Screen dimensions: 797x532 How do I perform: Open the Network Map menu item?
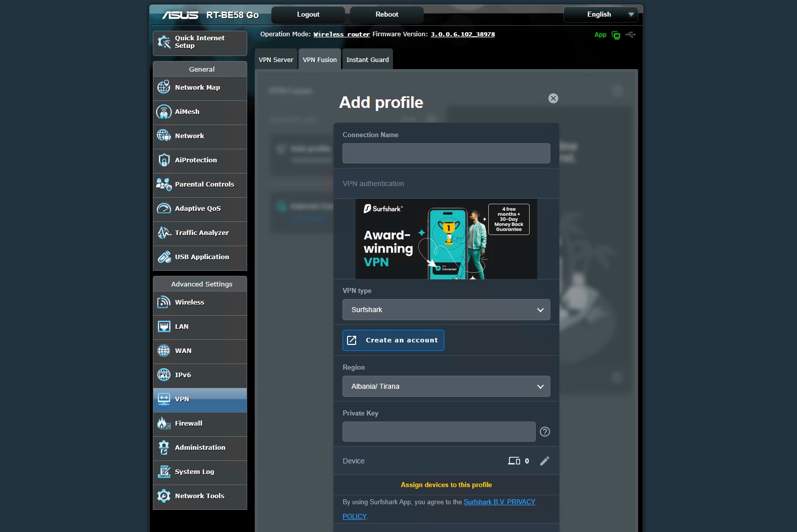tap(200, 88)
